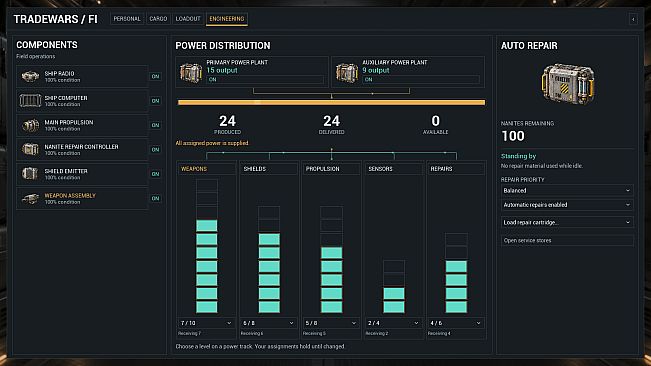Viewport: 651px width, 366px height.
Task: Toggle Ship Radio ON switch
Action: pos(155,76)
